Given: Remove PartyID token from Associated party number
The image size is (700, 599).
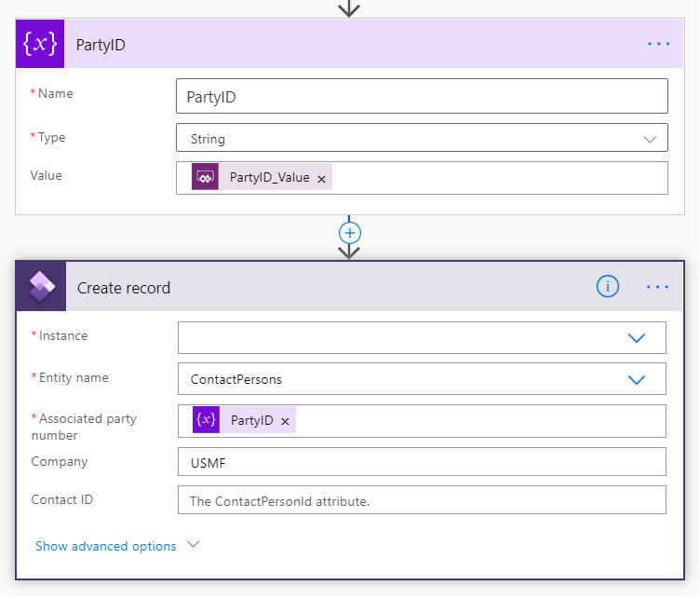Looking at the screenshot, I should coord(285,421).
